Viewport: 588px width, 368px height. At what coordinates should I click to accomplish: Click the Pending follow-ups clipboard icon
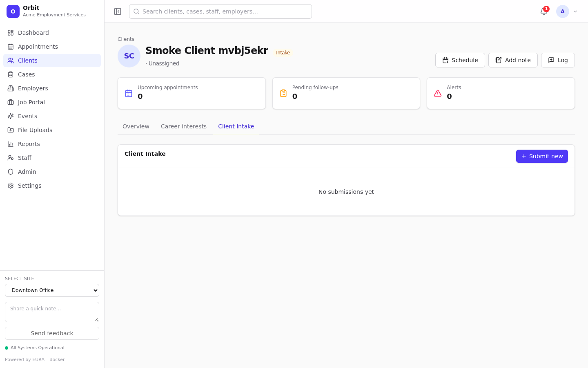click(x=283, y=93)
